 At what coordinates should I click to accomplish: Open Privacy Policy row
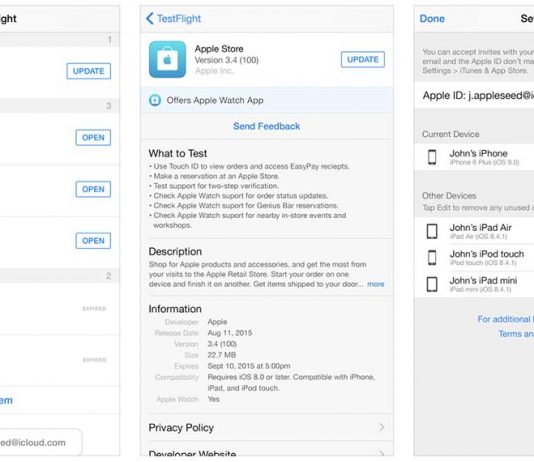(x=267, y=427)
